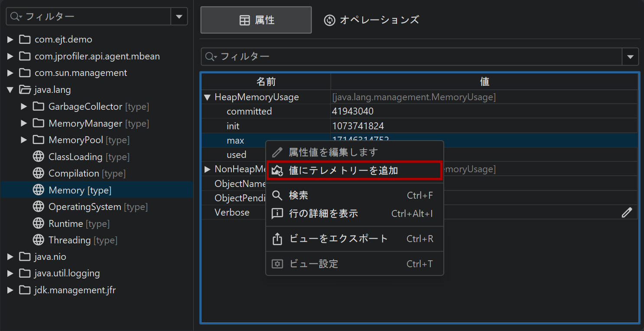Choose 値にテレメトリーを追加 from context menu
Screen dimensions: 644x331
(x=343, y=171)
